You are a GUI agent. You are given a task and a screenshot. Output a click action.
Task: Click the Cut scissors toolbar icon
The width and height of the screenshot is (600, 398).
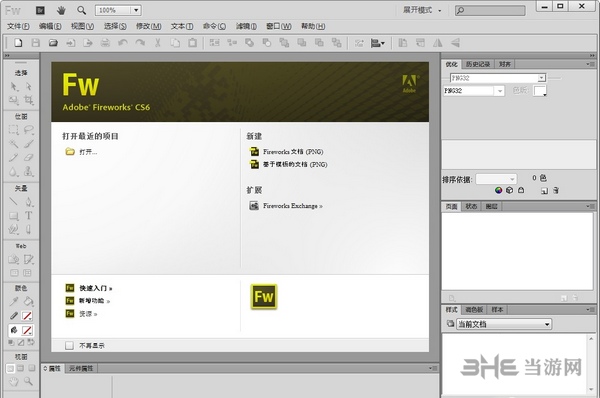pos(158,43)
